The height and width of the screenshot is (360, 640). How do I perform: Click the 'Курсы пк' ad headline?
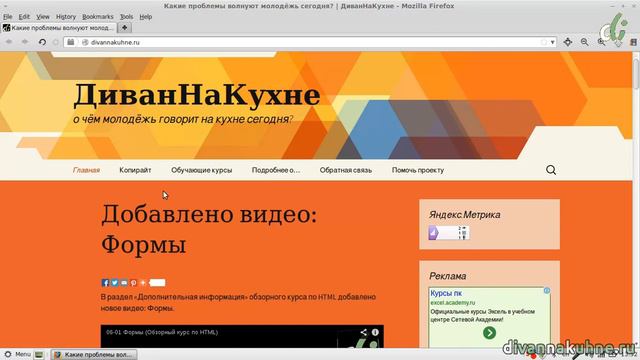pos(446,293)
